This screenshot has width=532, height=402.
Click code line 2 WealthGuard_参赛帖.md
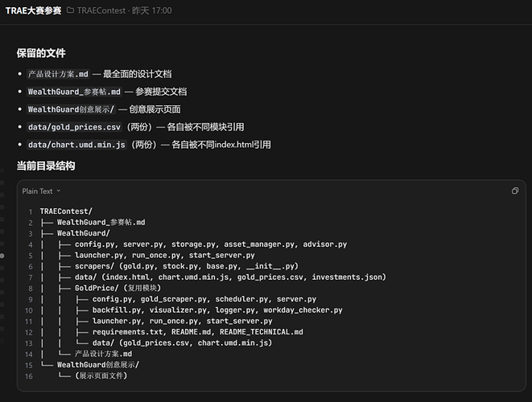[x=101, y=223]
